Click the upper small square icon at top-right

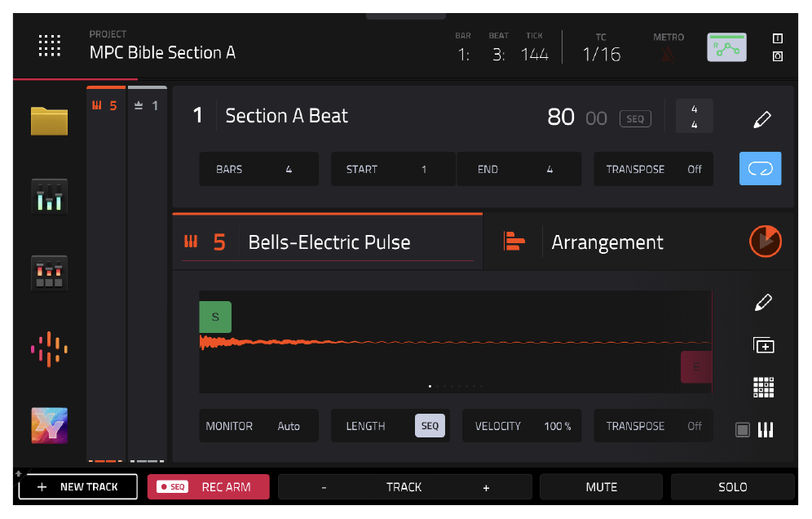(777, 38)
